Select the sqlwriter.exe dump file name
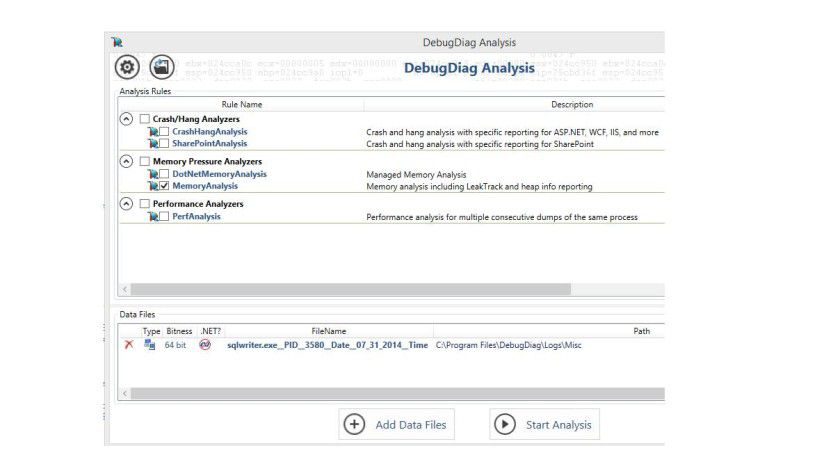 tap(327, 345)
